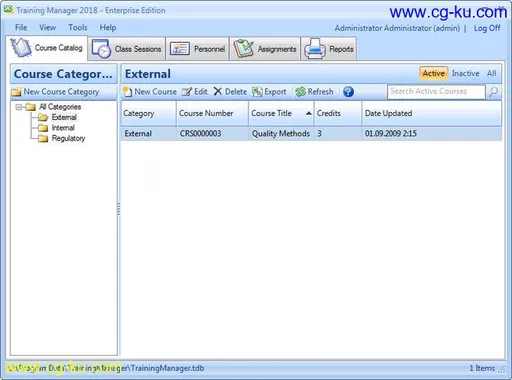This screenshot has height=380, width=512.
Task: Show Active courses filter
Action: click(x=433, y=73)
